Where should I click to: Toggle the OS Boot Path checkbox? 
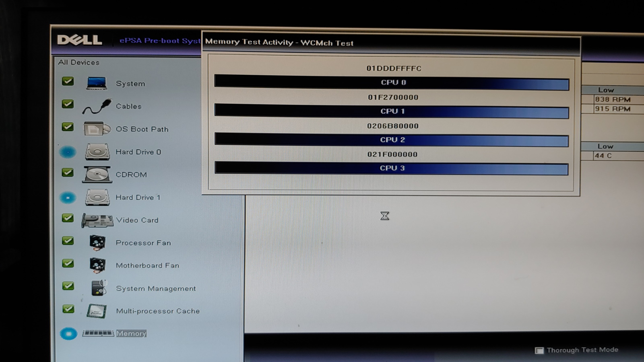(68, 127)
